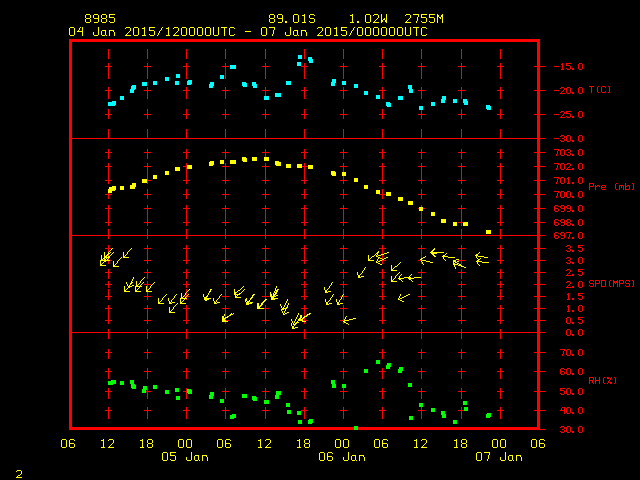Click the elevation value 2755M
Viewport: 640px width, 480px height.
[x=424, y=19]
